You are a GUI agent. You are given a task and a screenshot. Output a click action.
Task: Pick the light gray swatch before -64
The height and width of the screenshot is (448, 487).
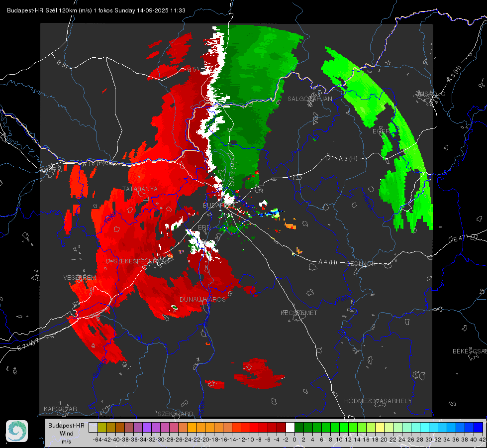coord(93,427)
